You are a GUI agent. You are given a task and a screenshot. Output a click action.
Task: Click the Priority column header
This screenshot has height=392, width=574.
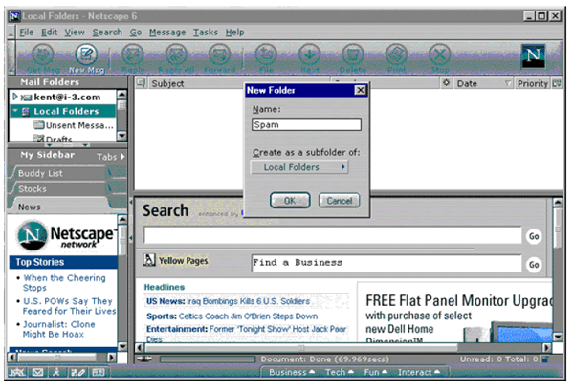pyautogui.click(x=533, y=83)
